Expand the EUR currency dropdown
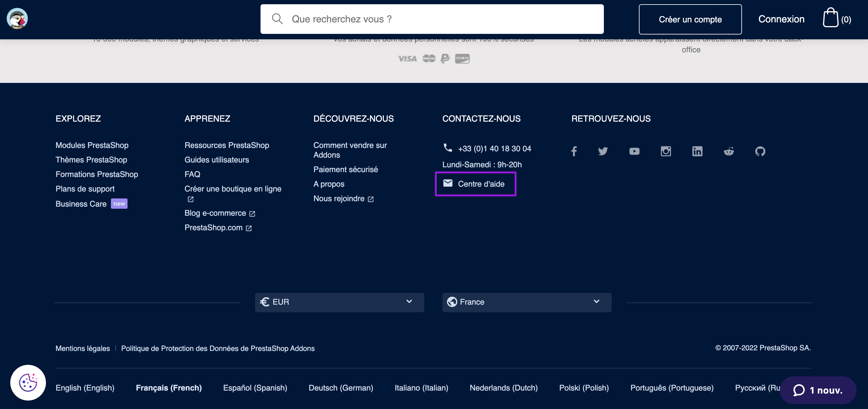This screenshot has width=868, height=409. (x=339, y=302)
